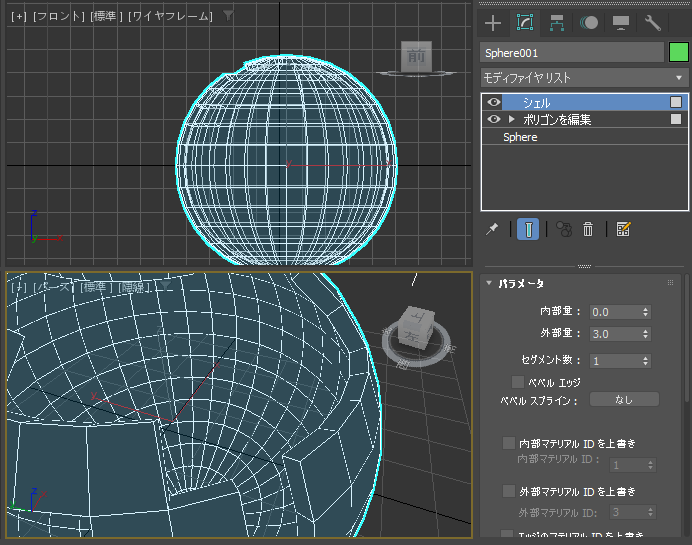Toggle eye visibility of ポリゴンを編集 modifier
Image resolution: width=692 pixels, height=545 pixels.
point(493,119)
